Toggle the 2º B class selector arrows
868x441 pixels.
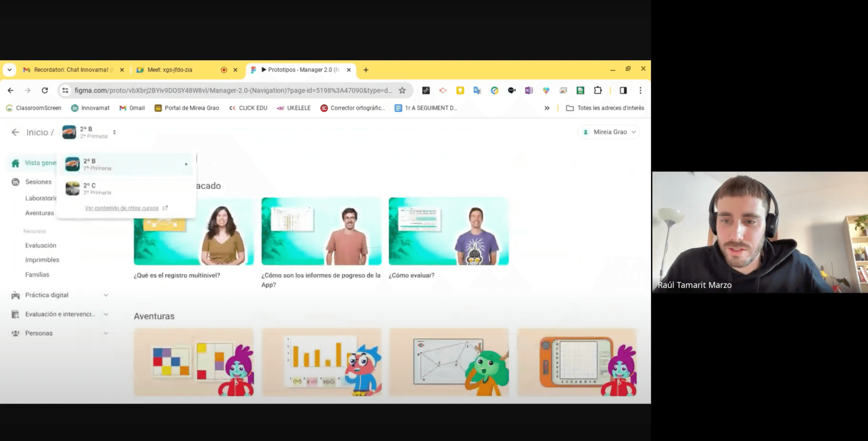tap(115, 132)
